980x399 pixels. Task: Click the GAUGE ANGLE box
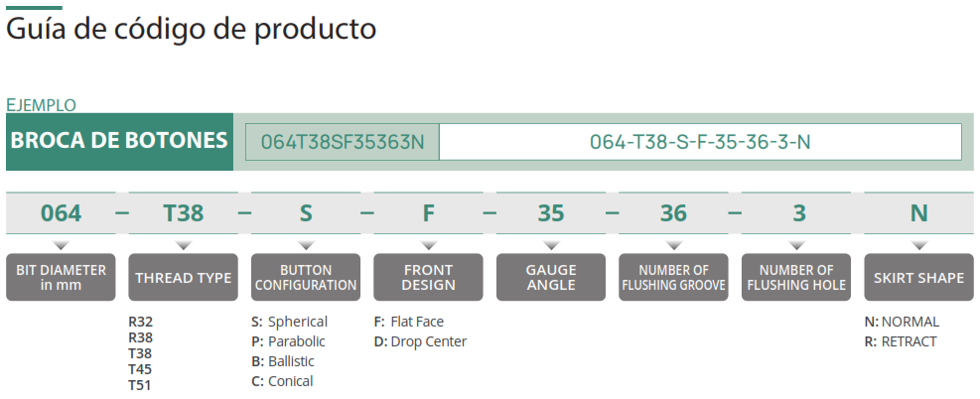551,277
